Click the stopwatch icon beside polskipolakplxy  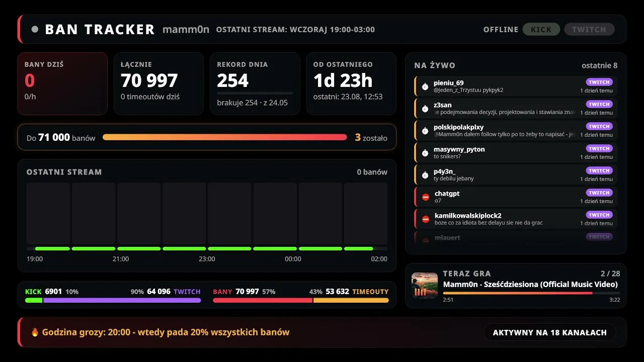pos(425,131)
